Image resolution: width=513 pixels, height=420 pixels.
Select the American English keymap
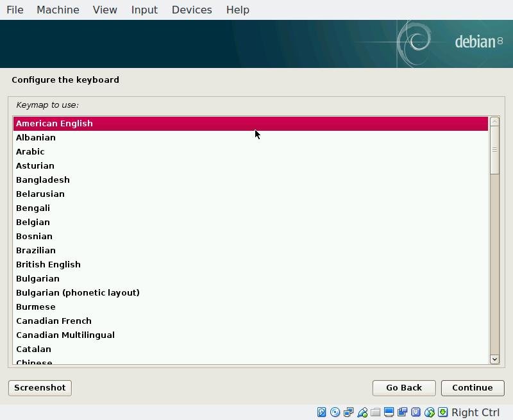coord(251,124)
